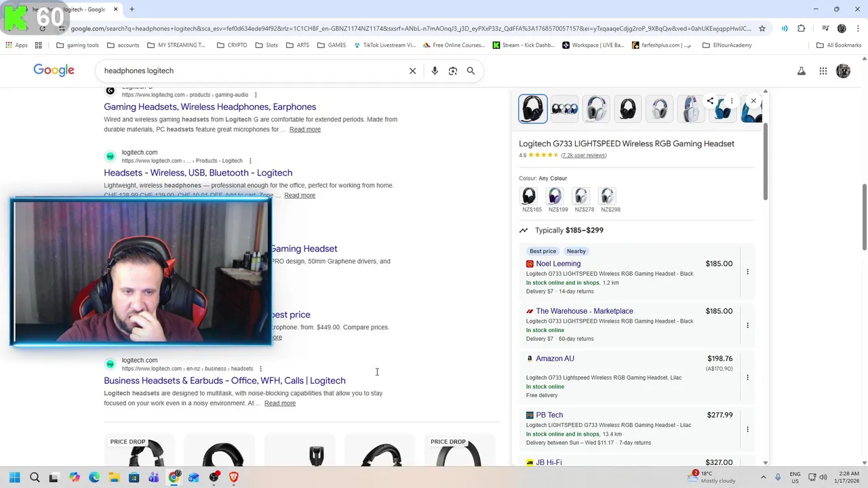Open Google Lens image search
The height and width of the screenshot is (488, 868).
coord(453,70)
